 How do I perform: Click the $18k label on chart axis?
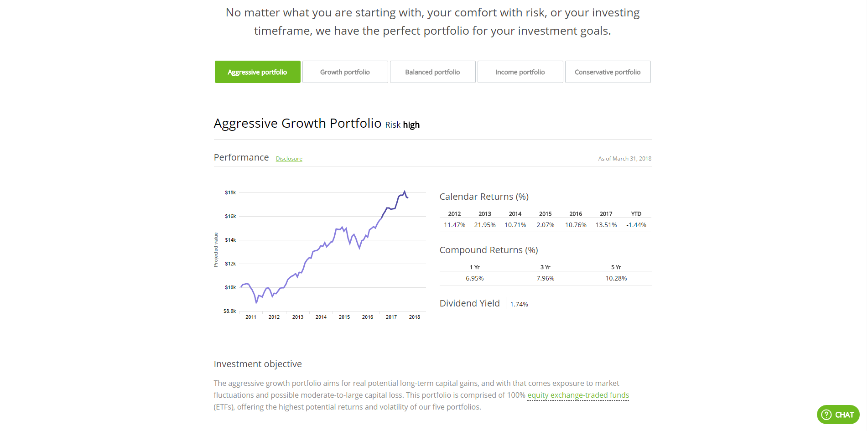coord(230,192)
